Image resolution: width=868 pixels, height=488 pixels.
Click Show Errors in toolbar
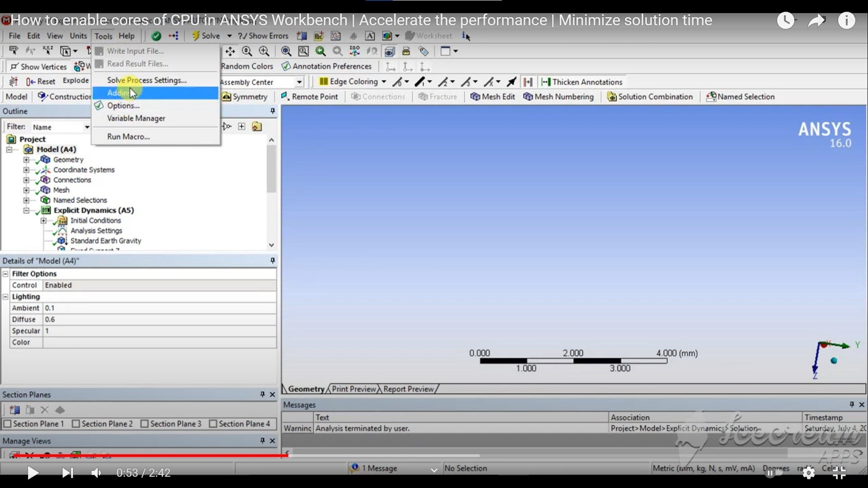pos(263,36)
